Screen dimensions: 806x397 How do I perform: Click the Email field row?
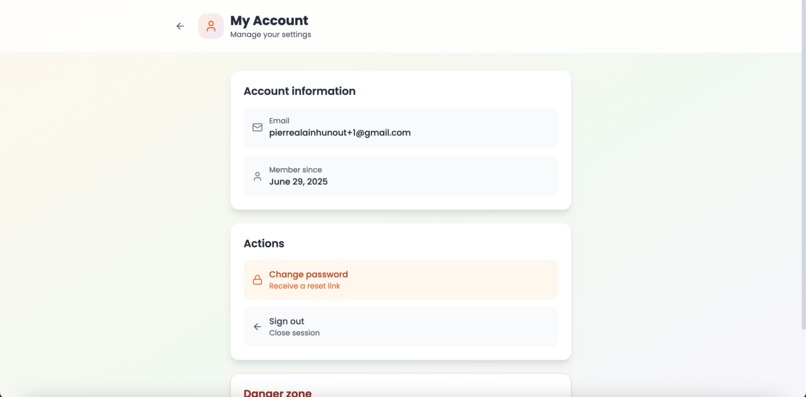point(400,127)
